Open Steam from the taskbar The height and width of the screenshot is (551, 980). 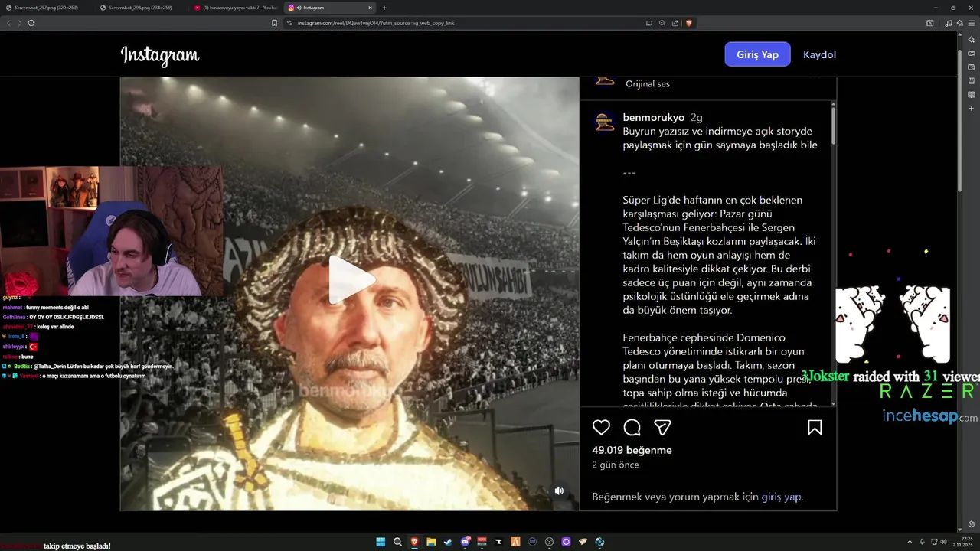point(448,542)
